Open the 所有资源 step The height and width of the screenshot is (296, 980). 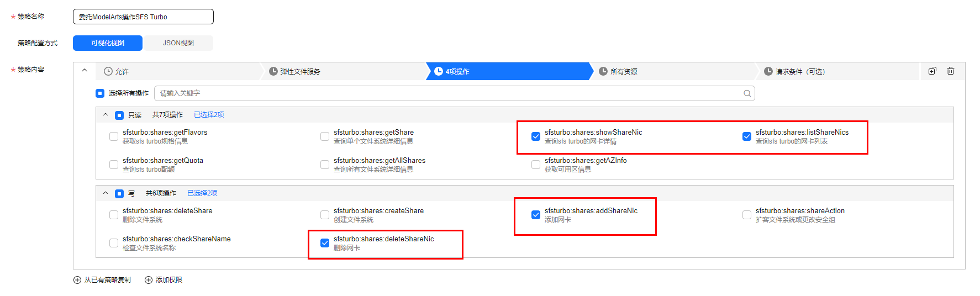tap(674, 71)
